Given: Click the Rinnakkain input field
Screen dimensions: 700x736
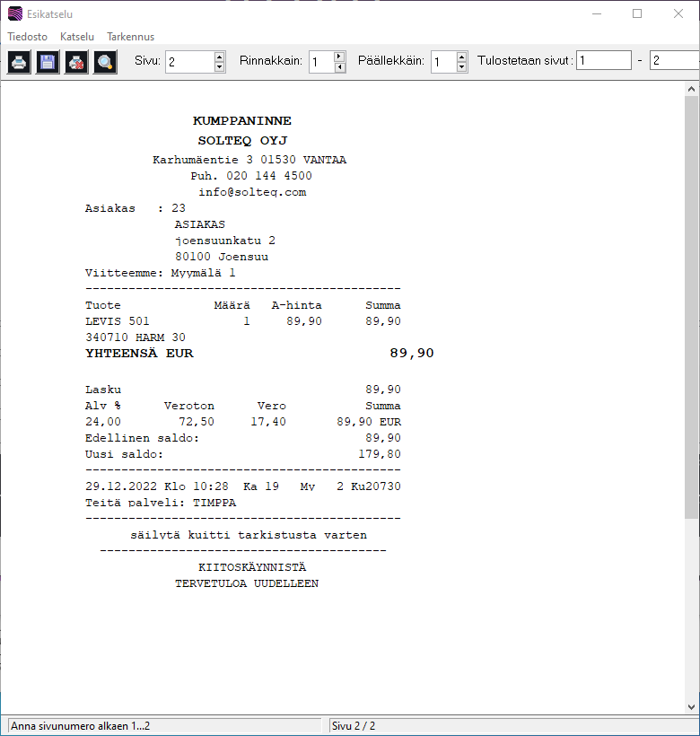Looking at the screenshot, I should (x=320, y=62).
